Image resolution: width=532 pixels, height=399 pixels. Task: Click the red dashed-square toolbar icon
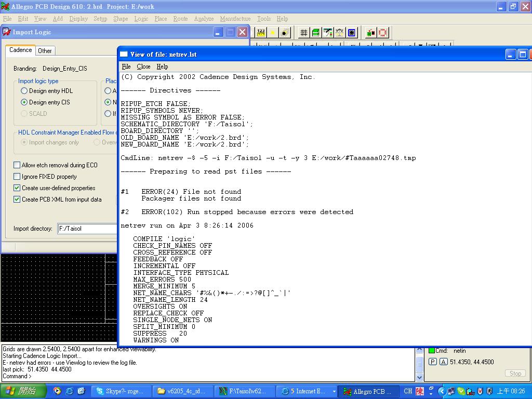(x=383, y=33)
